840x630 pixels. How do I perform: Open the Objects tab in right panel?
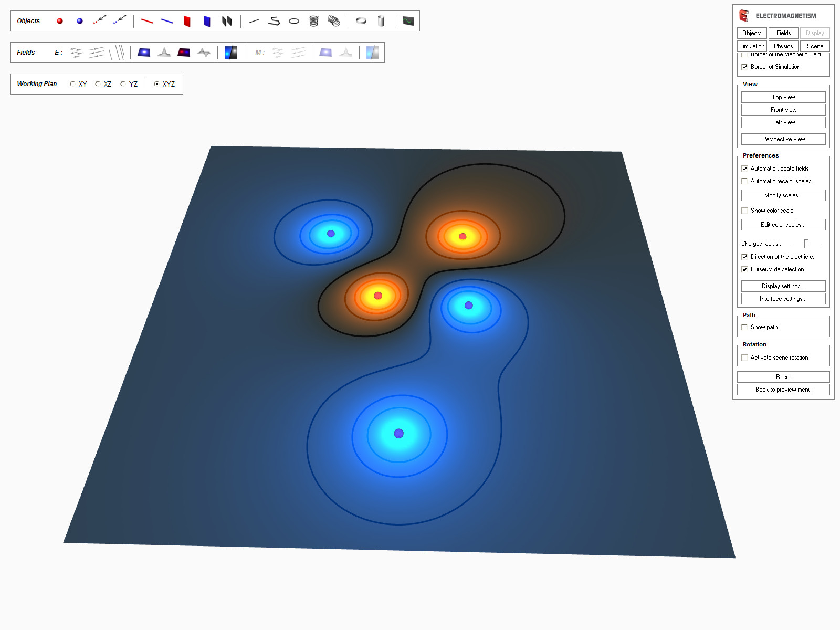pos(751,33)
